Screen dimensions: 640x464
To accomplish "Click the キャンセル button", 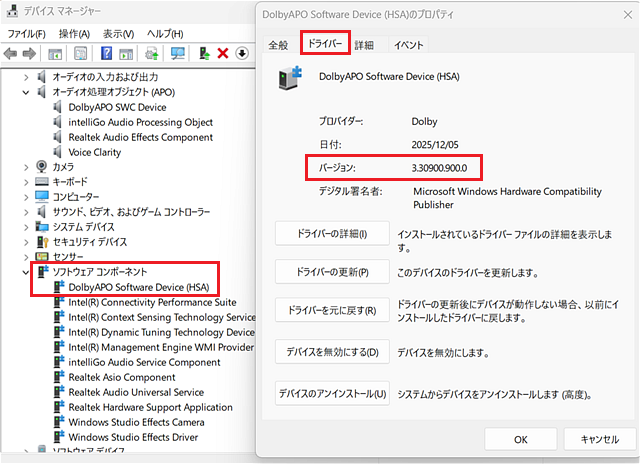I will (600, 440).
